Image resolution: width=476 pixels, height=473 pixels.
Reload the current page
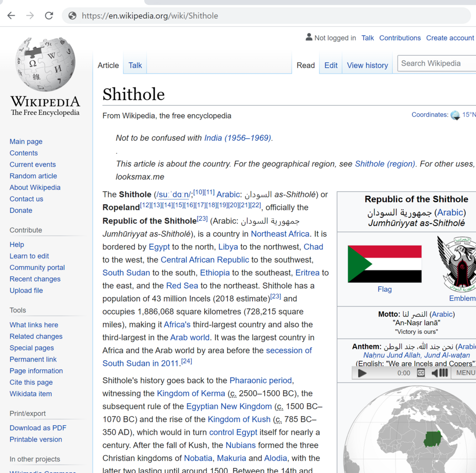coord(49,15)
